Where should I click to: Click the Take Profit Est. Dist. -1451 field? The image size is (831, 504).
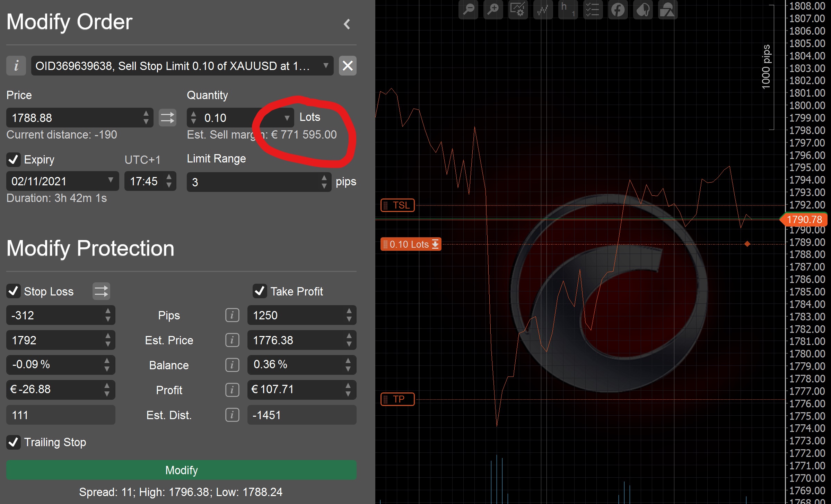tap(302, 415)
